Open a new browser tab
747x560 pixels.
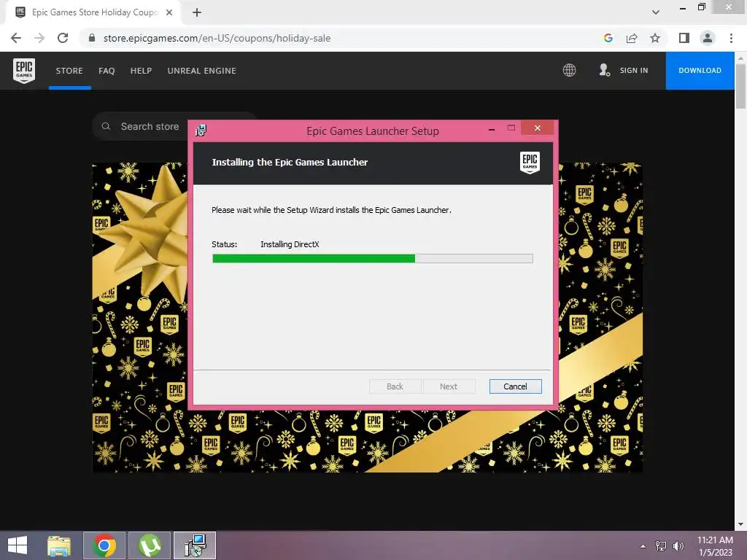point(197,12)
